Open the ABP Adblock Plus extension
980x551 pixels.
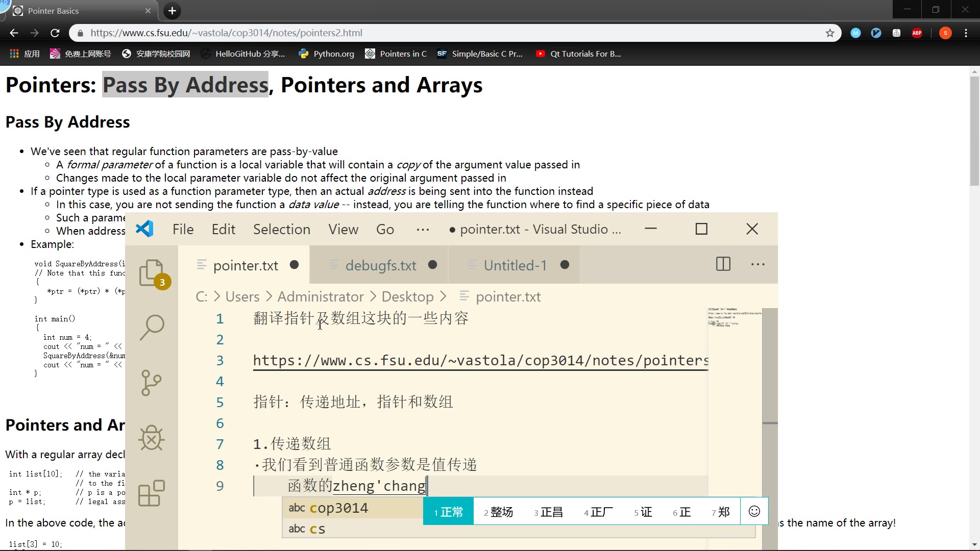click(917, 33)
